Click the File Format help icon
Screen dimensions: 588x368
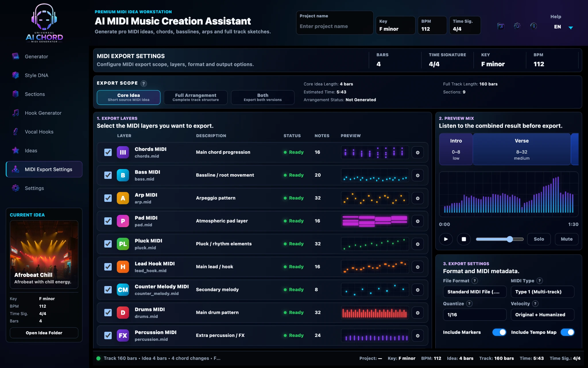pos(475,281)
